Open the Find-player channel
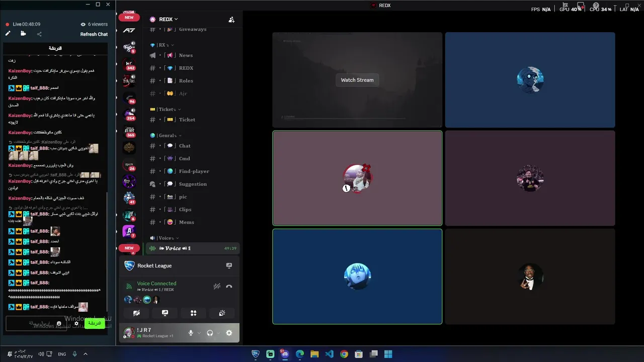 193,171
